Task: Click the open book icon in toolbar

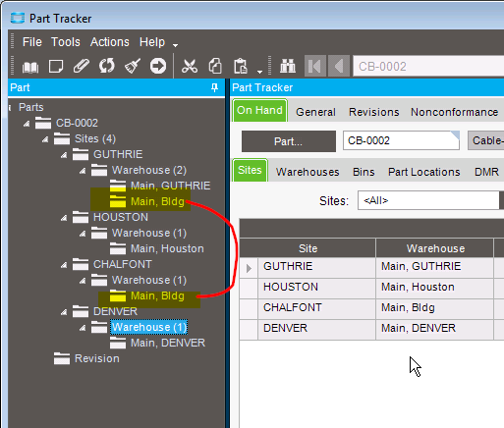Action: [30, 67]
